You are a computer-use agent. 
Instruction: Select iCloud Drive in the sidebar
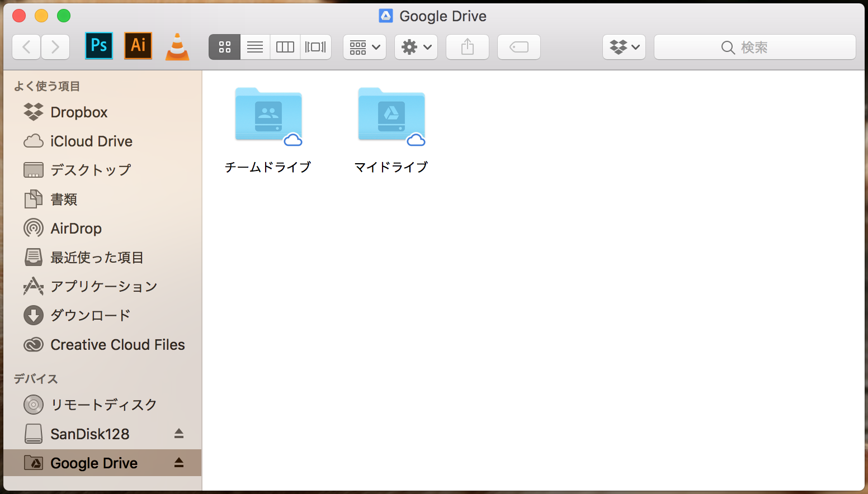coord(102,141)
